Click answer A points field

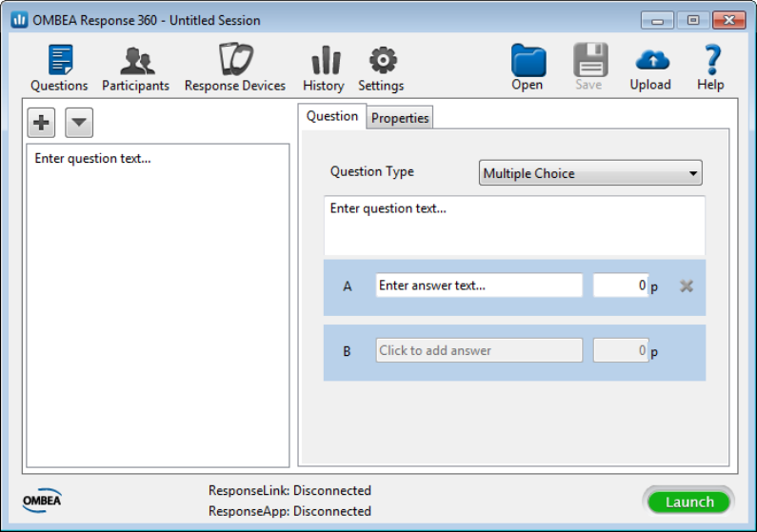click(621, 286)
